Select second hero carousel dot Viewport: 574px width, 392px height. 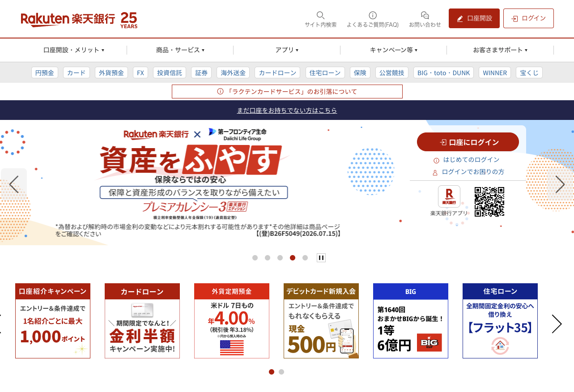click(x=268, y=258)
